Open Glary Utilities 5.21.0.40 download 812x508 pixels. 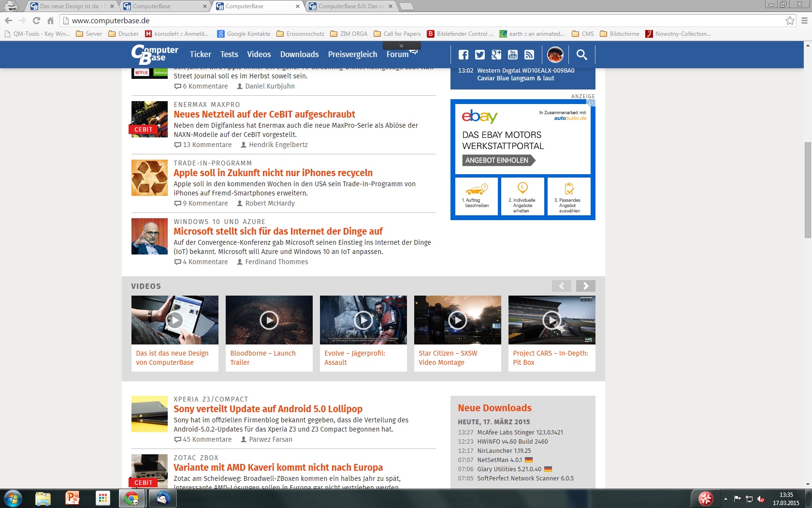click(x=509, y=469)
